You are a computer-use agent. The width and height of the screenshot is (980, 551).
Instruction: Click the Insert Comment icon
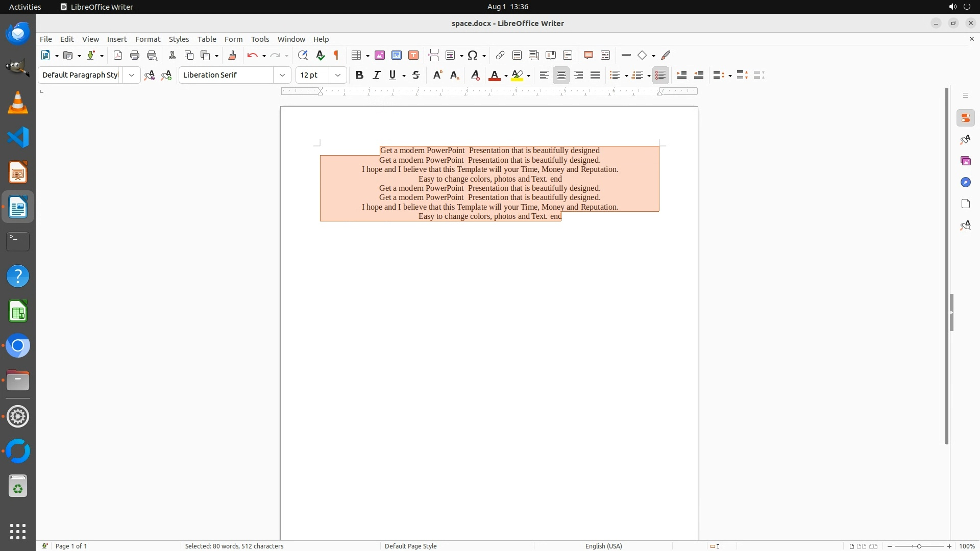click(589, 55)
